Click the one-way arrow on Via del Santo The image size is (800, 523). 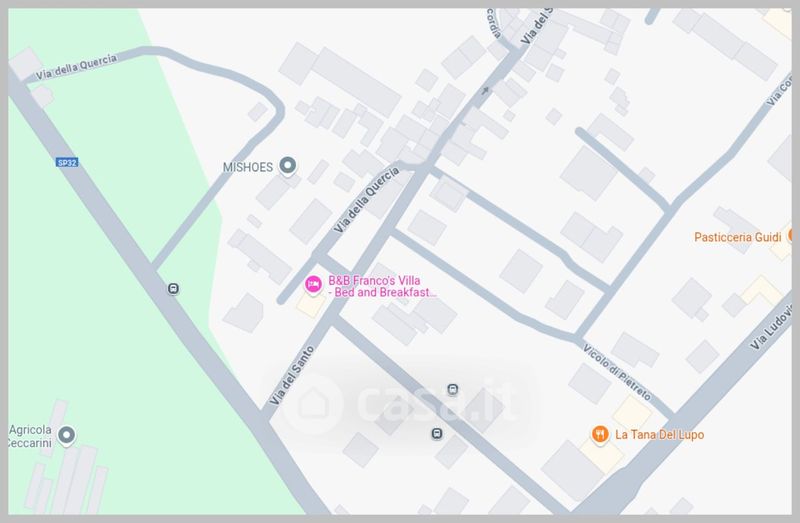(485, 90)
